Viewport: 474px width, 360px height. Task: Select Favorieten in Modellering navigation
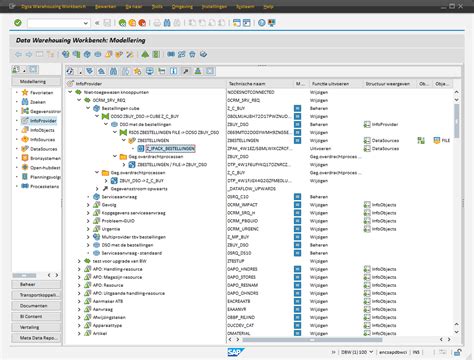(41, 92)
